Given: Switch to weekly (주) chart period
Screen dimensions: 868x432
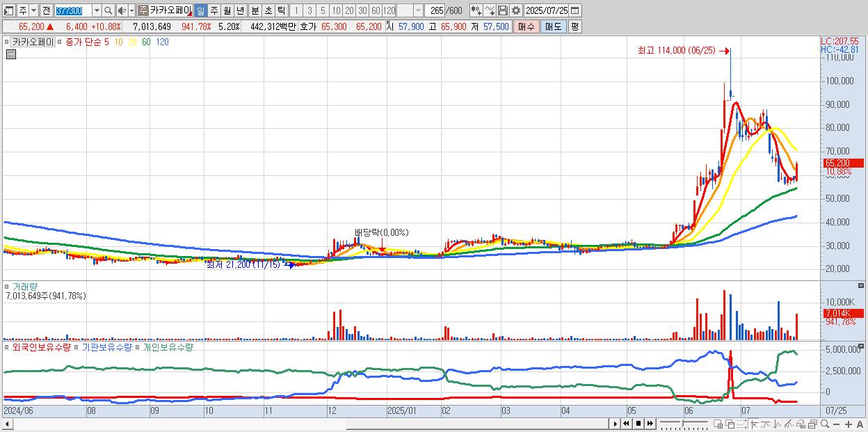Looking at the screenshot, I should [214, 10].
